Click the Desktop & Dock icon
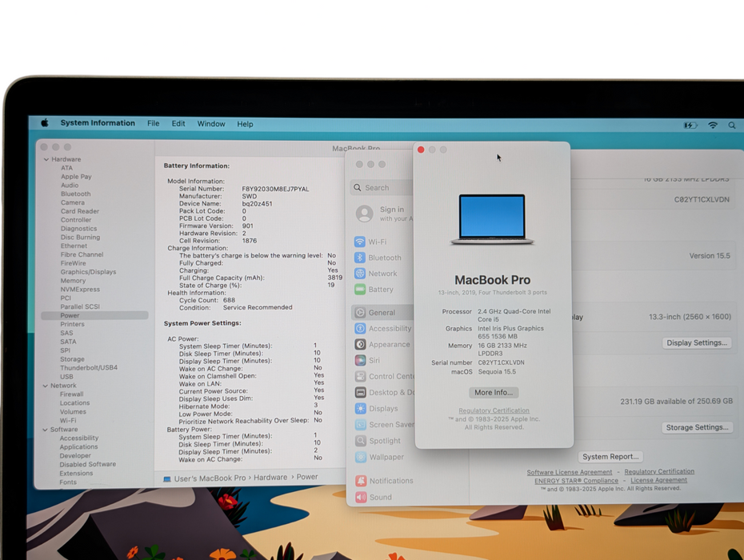 click(x=360, y=393)
